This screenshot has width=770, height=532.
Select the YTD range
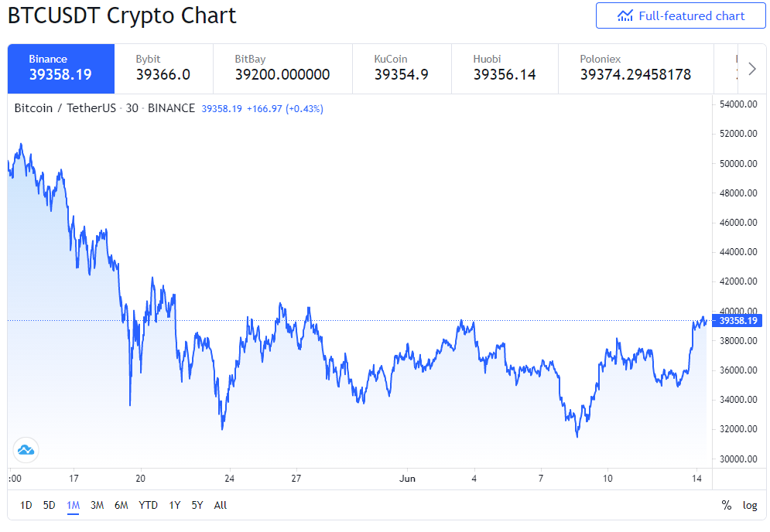click(149, 505)
